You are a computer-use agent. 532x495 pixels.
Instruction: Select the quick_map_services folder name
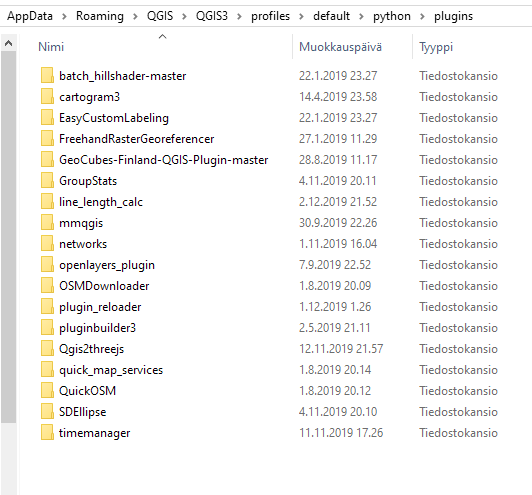pyautogui.click(x=111, y=370)
